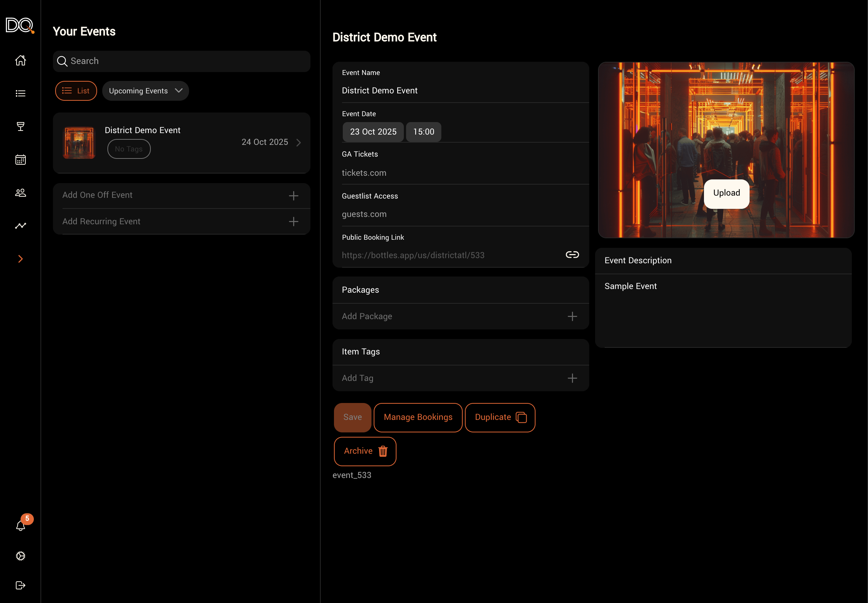868x603 pixels.
Task: Open the cocktail glass sidebar icon
Action: tap(20, 126)
